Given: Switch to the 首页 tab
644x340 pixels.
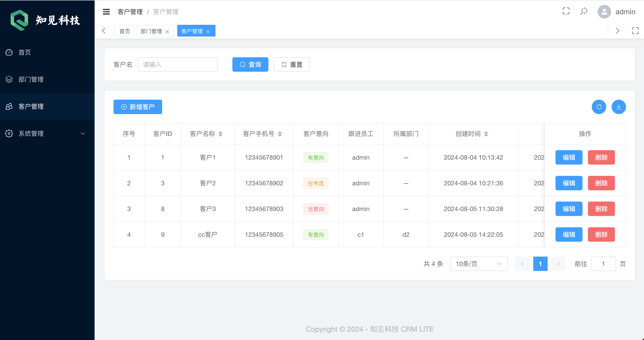Looking at the screenshot, I should coord(125,31).
